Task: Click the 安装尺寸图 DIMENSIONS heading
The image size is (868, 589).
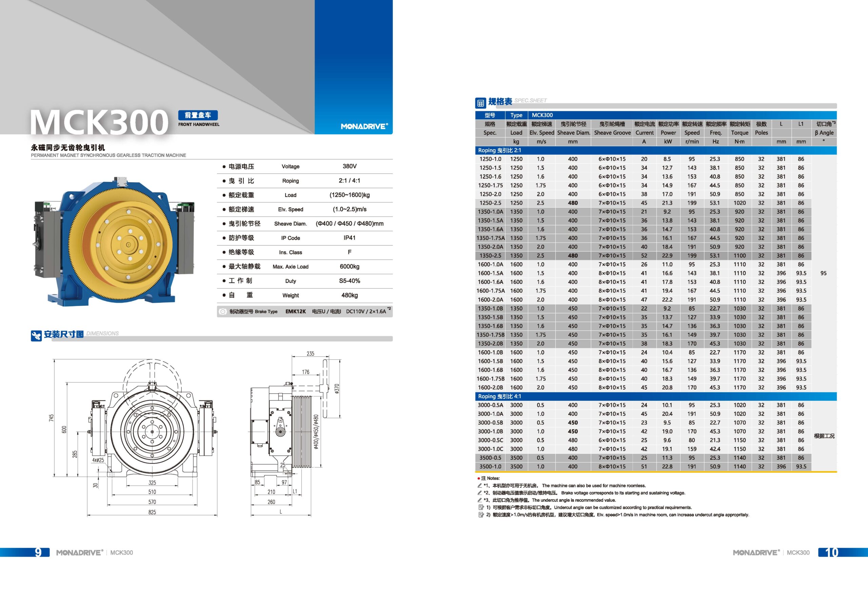Action: coord(81,334)
